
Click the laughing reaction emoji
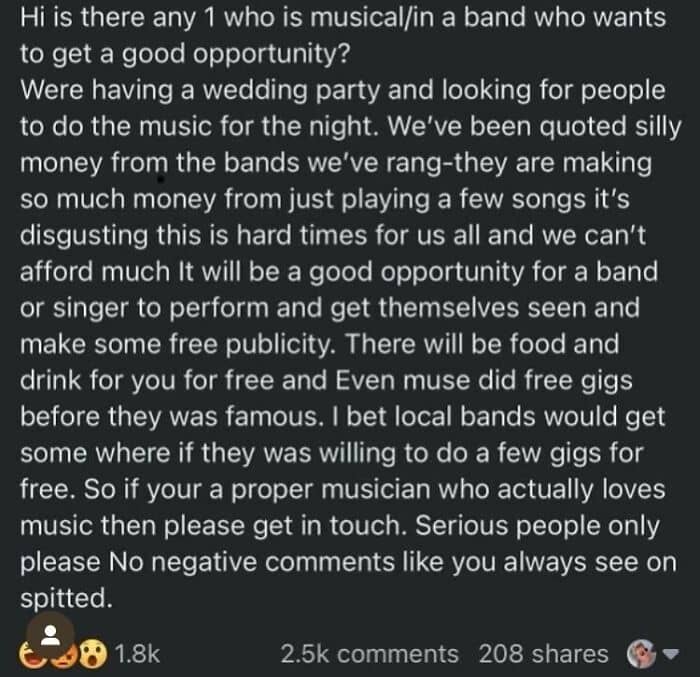click(34, 655)
